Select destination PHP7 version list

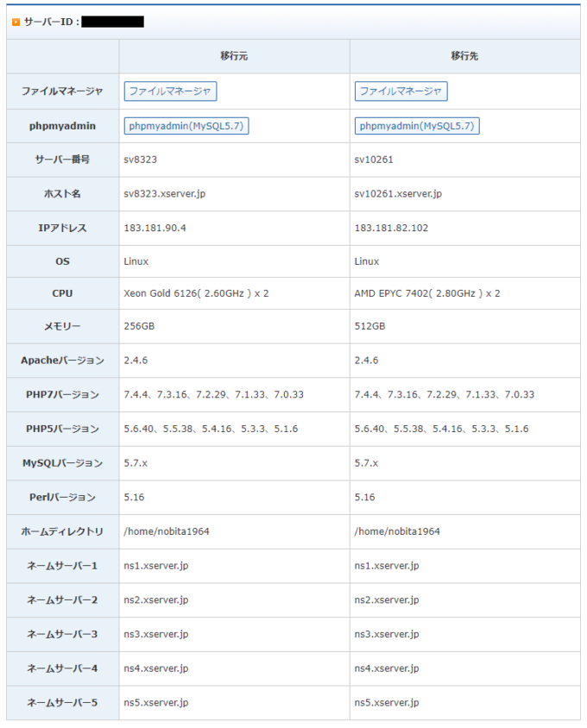click(x=445, y=395)
